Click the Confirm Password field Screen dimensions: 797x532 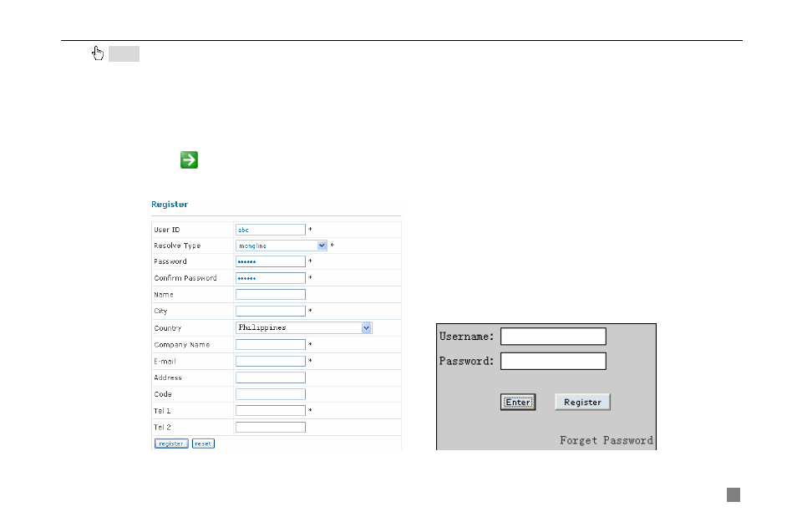pyautogui.click(x=271, y=278)
